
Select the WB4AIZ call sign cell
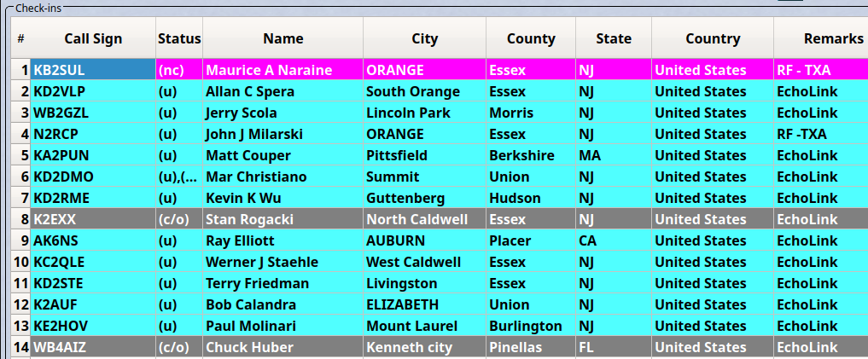(92, 347)
